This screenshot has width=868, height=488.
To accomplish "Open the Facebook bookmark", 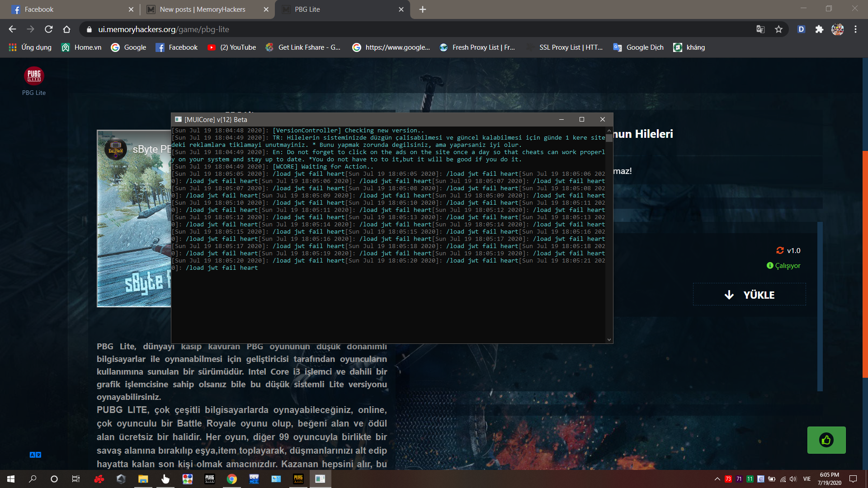I will [176, 47].
